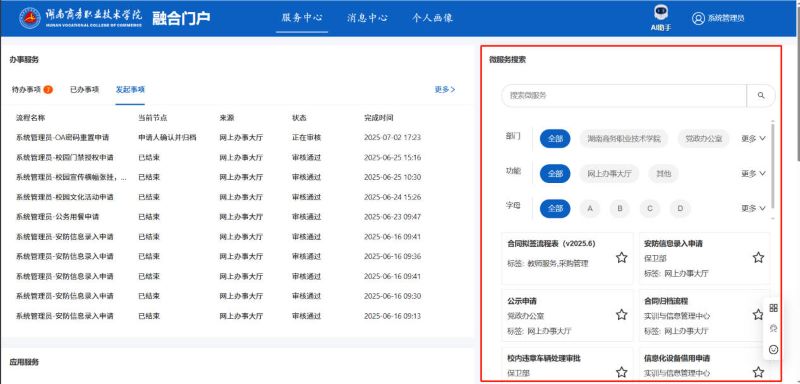
Task: Open the 已办事项 tab
Action: pos(84,90)
